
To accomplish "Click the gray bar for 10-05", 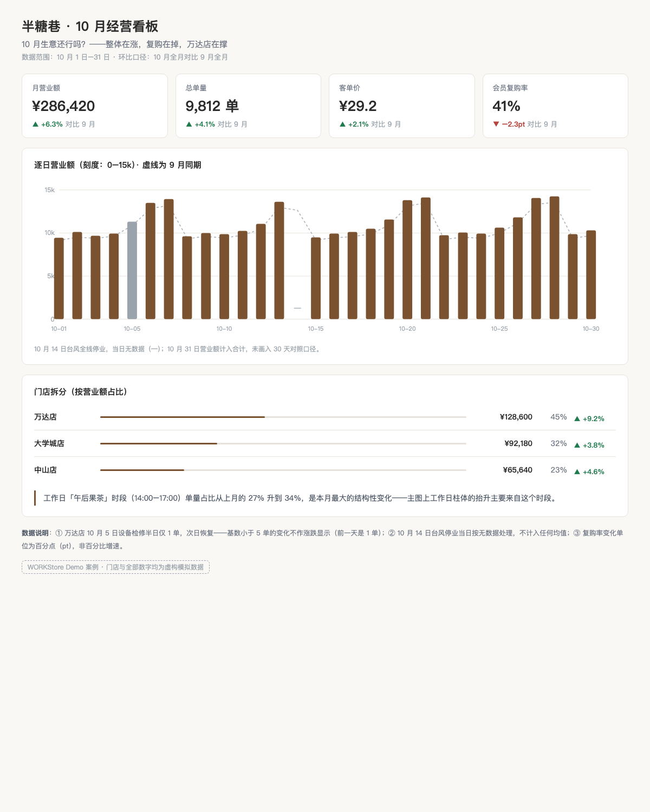I will pos(132,270).
